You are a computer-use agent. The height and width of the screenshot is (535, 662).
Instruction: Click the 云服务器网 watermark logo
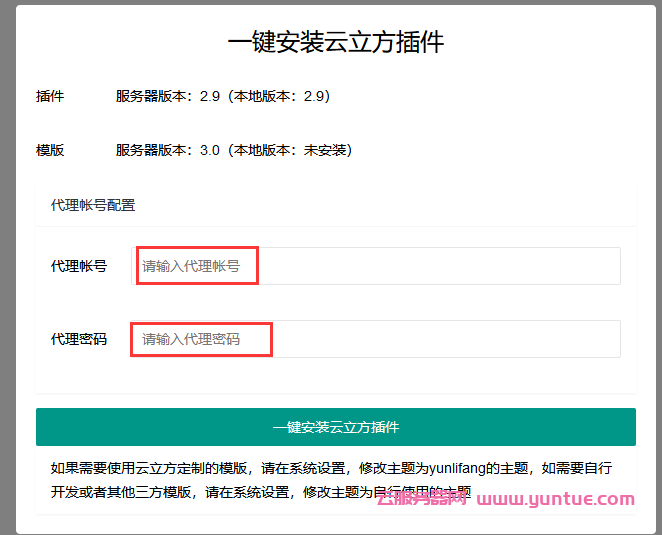pyautogui.click(x=422, y=499)
